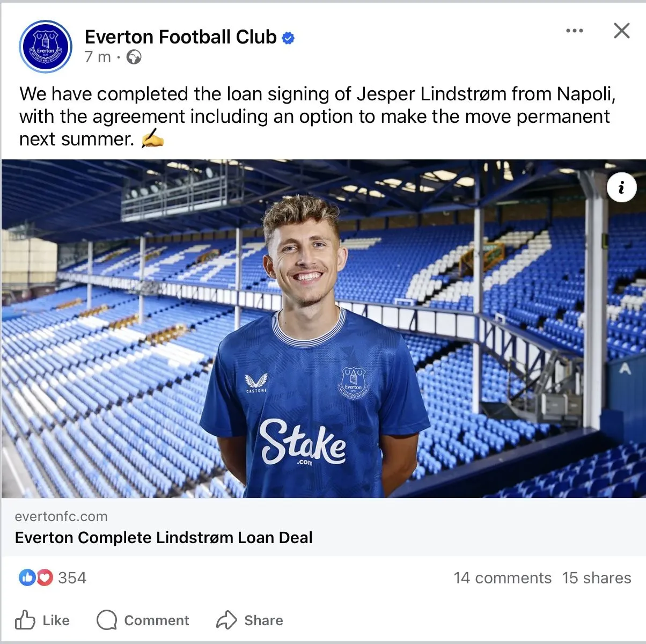The image size is (646, 644).
Task: Close the post with the X
Action: point(621,31)
